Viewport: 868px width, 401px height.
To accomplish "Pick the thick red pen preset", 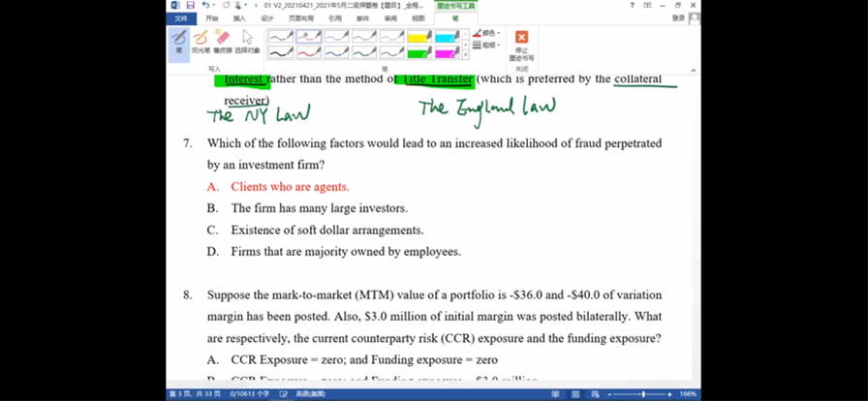I will pos(308,52).
